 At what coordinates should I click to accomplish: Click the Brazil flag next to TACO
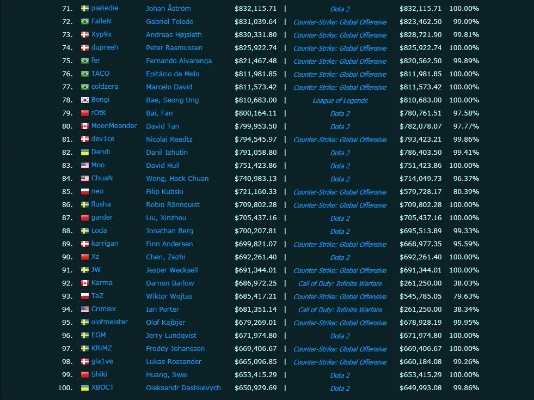(85, 74)
